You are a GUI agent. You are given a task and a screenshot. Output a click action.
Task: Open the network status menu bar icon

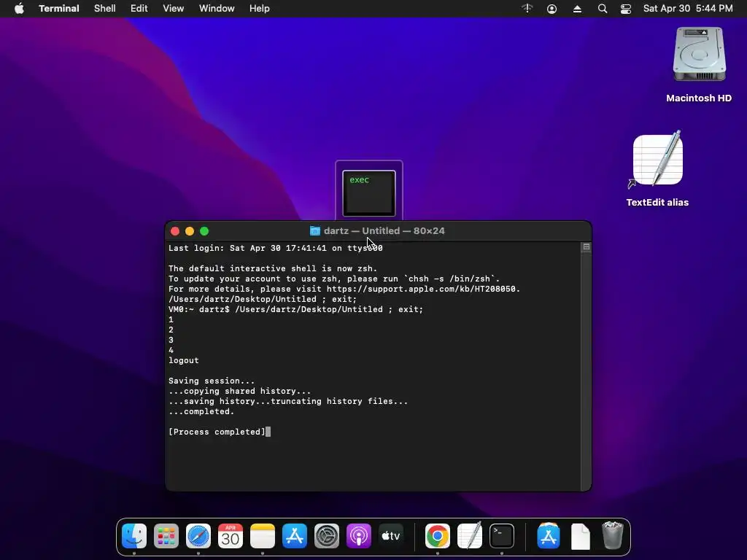(527, 9)
